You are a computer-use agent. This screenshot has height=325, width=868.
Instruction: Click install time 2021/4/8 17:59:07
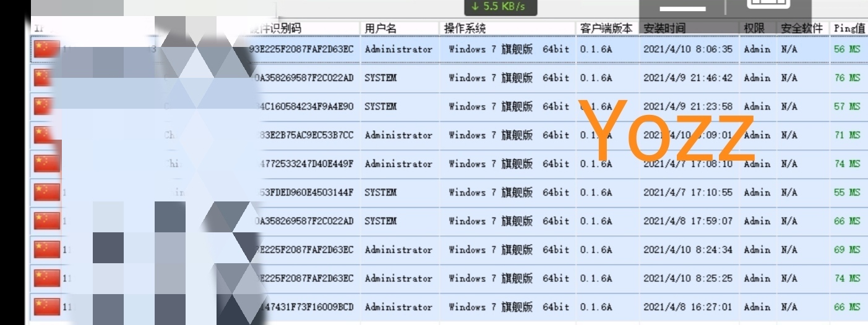[x=688, y=221]
